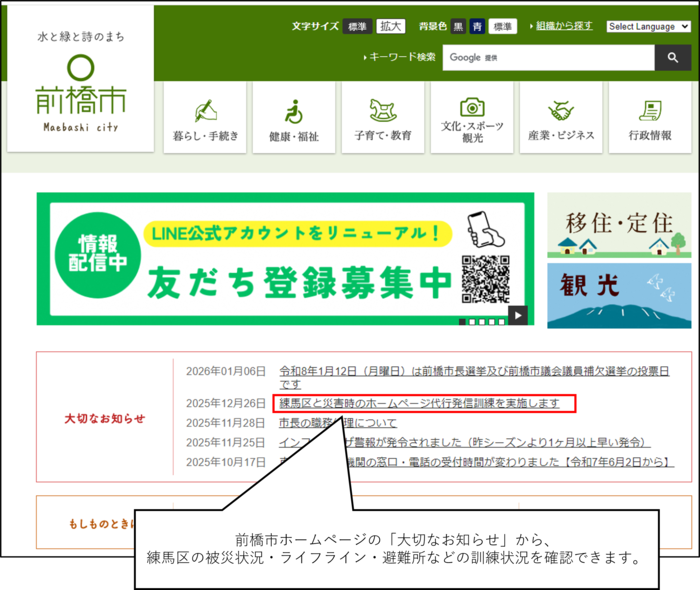
Task: Select the first slideshow indicator dot
Action: 462,322
